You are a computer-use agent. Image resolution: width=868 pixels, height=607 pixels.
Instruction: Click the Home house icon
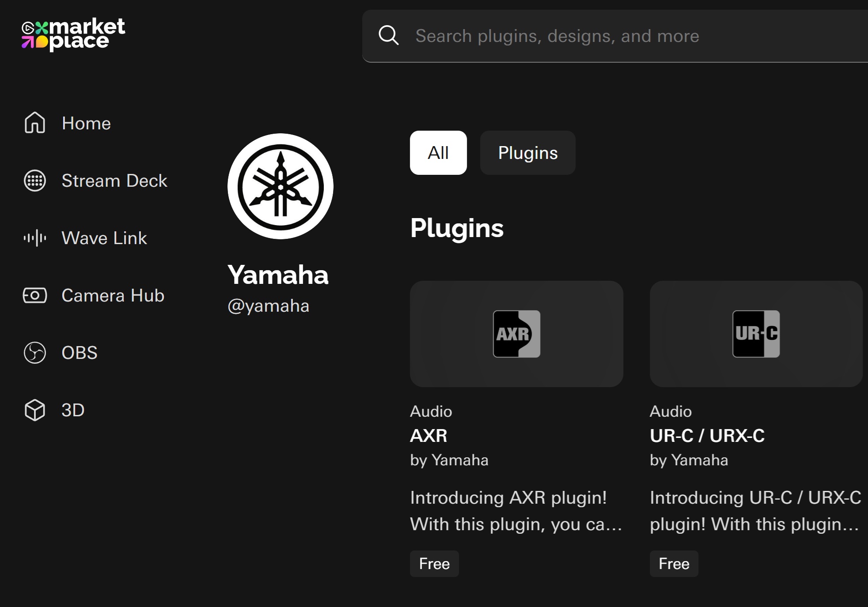click(x=35, y=123)
